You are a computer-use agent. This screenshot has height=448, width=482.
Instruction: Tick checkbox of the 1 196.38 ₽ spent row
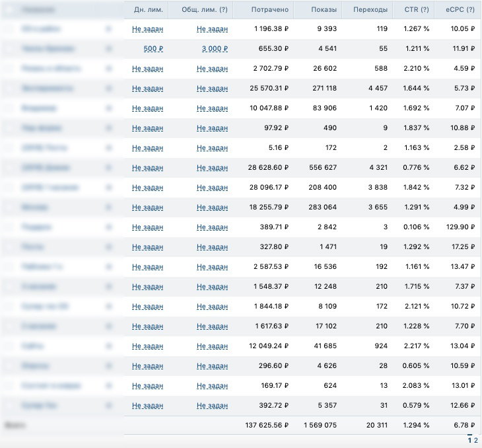click(x=9, y=29)
